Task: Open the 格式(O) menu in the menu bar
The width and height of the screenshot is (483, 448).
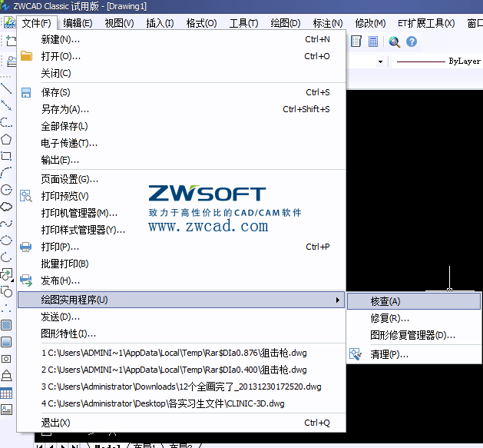Action: click(x=201, y=23)
